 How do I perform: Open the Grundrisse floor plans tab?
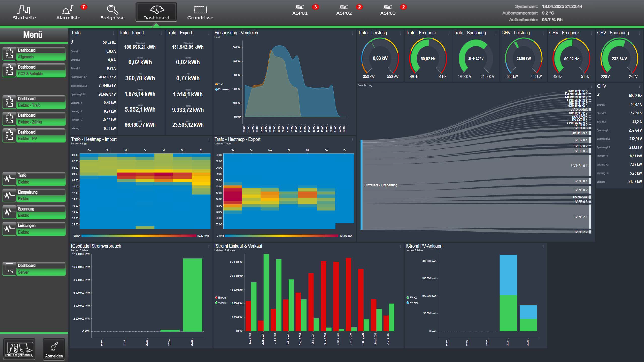200,12
